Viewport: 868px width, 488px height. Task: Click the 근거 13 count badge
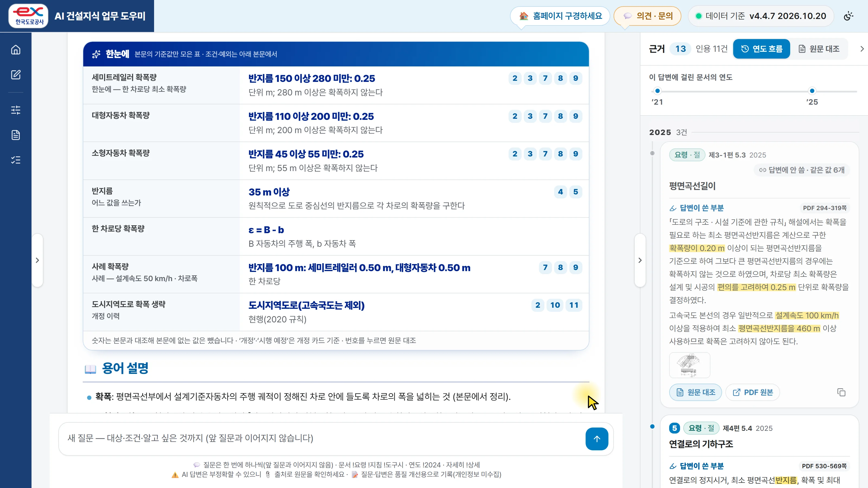click(681, 49)
